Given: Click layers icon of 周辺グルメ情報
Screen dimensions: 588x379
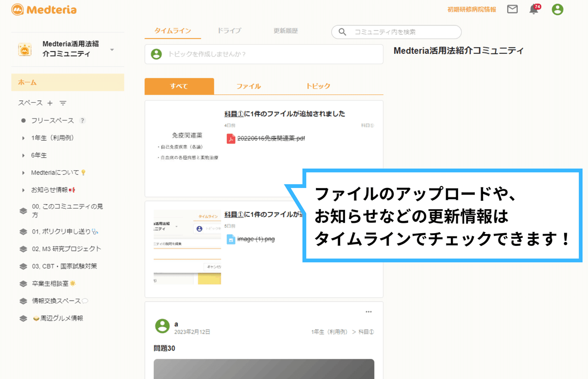Looking at the screenshot, I should 23,318.
